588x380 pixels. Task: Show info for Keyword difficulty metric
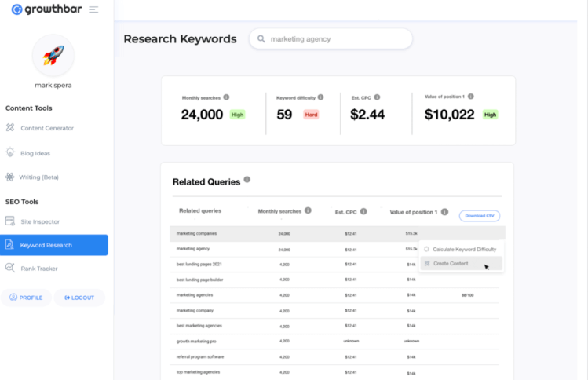tap(320, 97)
